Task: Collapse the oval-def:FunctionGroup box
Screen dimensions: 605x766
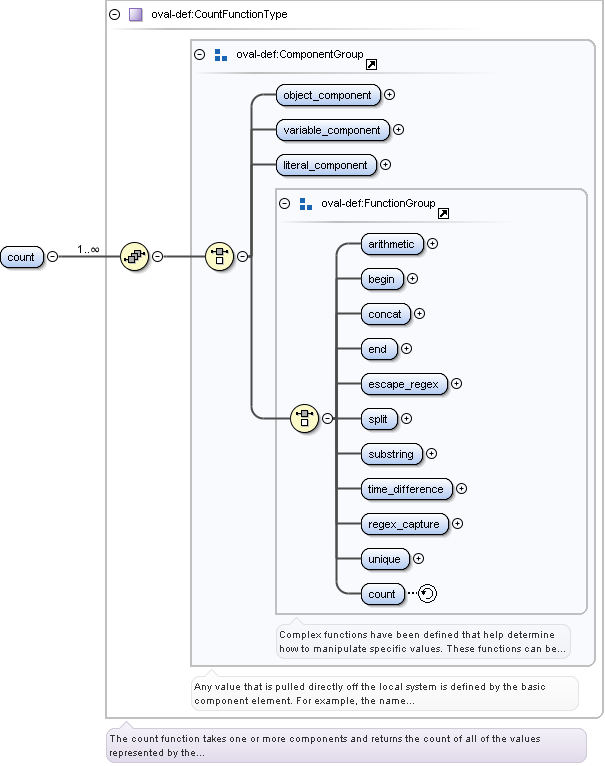Action: coord(284,203)
